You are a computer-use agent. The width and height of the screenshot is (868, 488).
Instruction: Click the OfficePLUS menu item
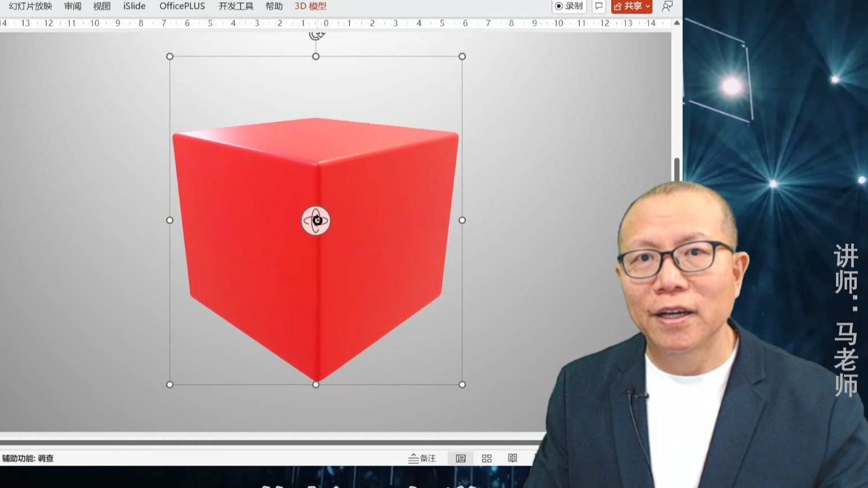[x=181, y=6]
